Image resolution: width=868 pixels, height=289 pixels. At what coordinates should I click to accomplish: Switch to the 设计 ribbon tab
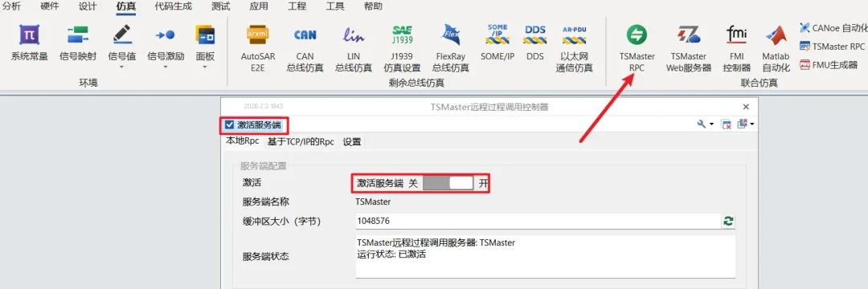pos(88,6)
